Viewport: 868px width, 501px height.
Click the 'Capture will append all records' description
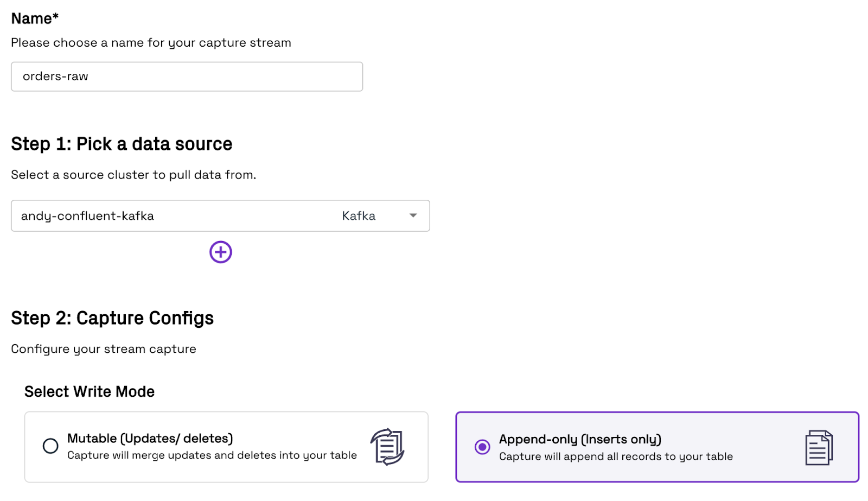616,456
